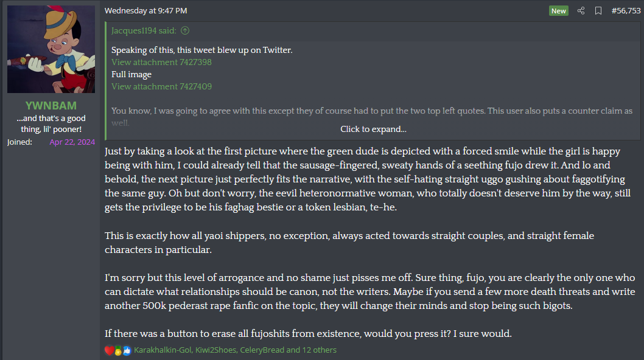Open CeleryBread in the reactions list
This screenshot has width=644, height=360.
262,350
